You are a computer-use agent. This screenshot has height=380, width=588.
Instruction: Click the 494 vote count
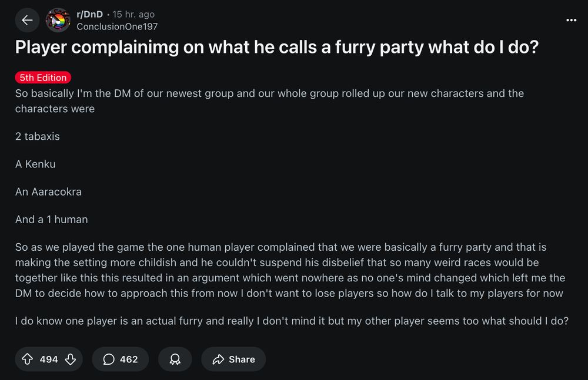[x=49, y=359]
